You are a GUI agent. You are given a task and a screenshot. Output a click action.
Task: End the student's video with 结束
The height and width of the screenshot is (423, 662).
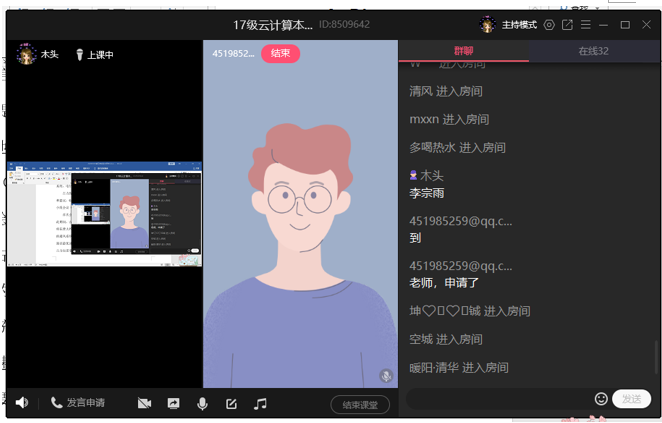[280, 54]
